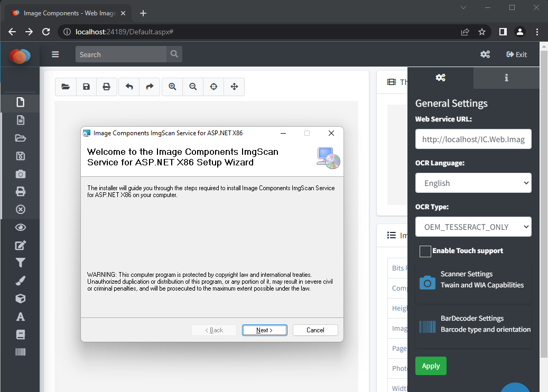Click the sidebar circled X icon

tap(20, 209)
